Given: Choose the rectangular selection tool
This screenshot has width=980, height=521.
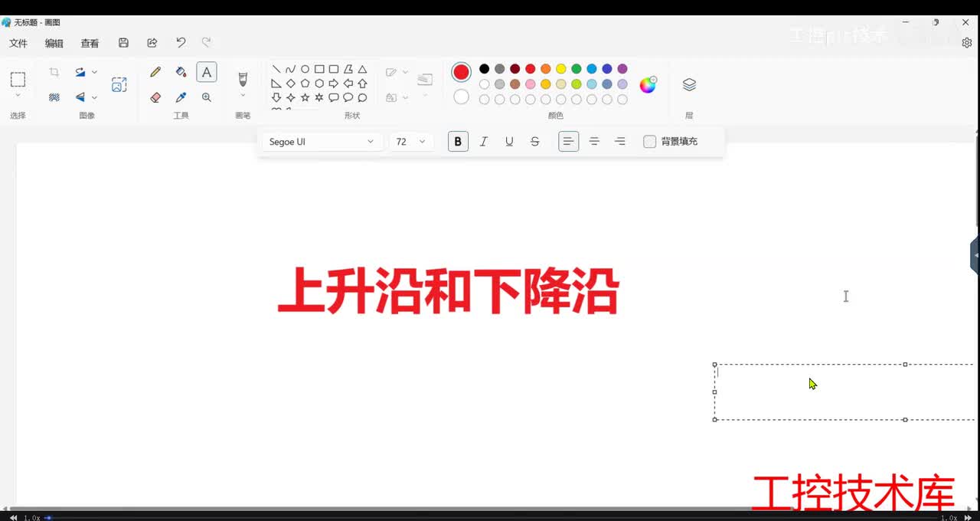Looking at the screenshot, I should click(18, 80).
